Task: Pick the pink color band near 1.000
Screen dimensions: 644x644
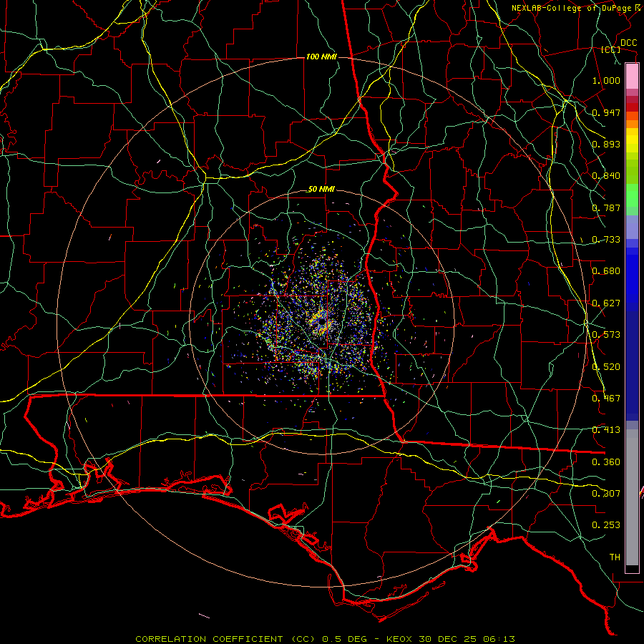Action: (632, 77)
